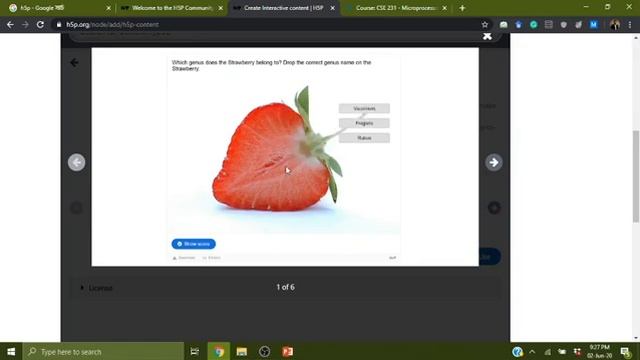Select the Rubus draggable label
This screenshot has width=640, height=360.
[364, 138]
